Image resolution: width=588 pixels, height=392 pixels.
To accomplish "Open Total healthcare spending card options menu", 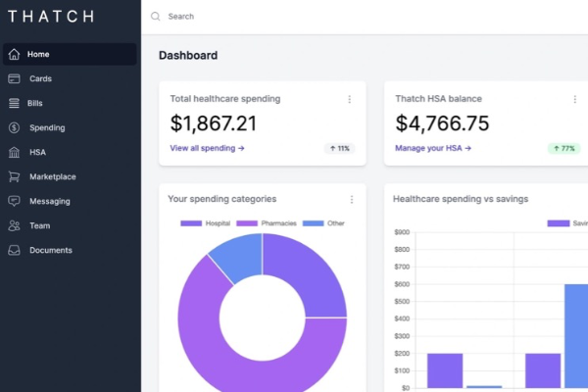I will [350, 99].
